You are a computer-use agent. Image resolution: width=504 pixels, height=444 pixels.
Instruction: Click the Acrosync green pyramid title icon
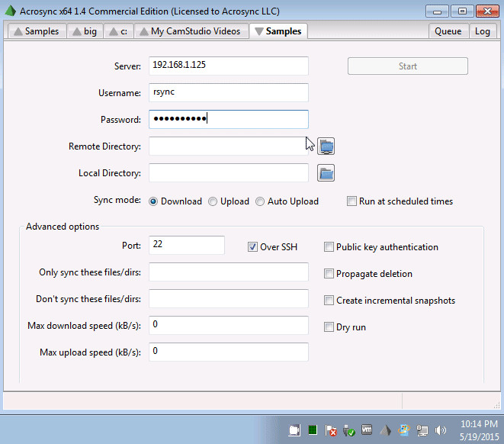(10, 11)
